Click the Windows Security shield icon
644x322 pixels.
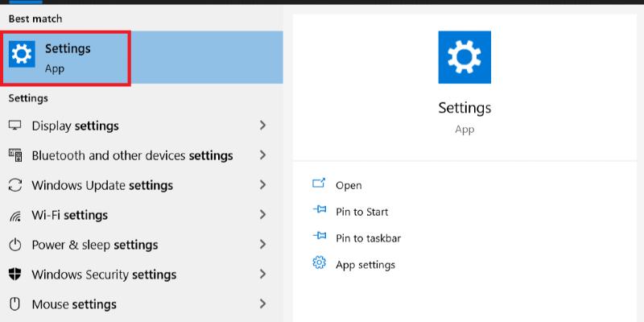point(14,275)
